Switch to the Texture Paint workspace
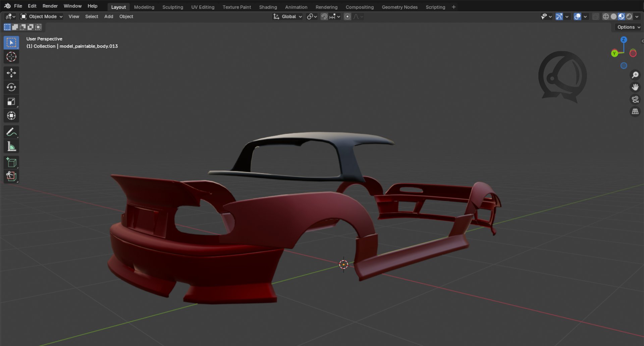644x346 pixels. pos(236,7)
